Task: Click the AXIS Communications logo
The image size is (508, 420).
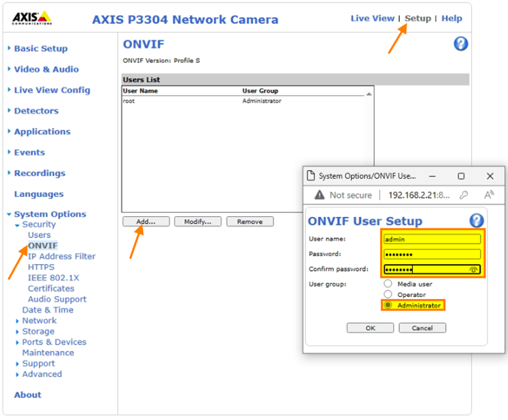Action: [x=31, y=18]
